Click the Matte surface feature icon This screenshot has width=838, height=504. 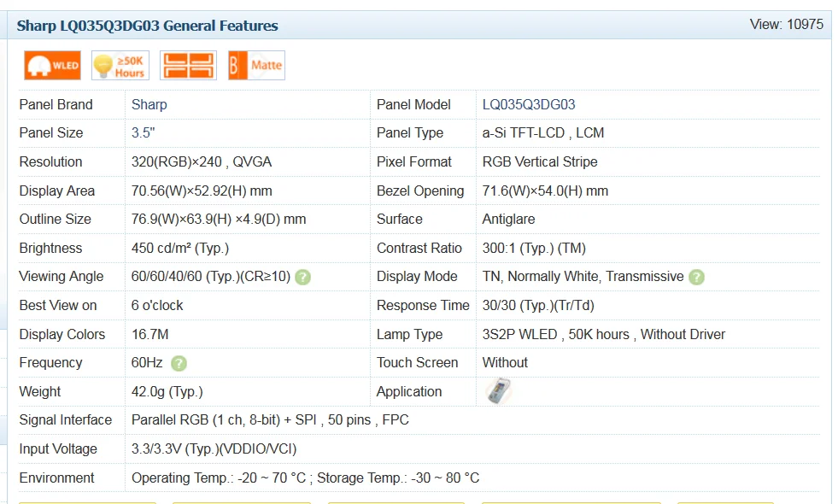pyautogui.click(x=256, y=65)
